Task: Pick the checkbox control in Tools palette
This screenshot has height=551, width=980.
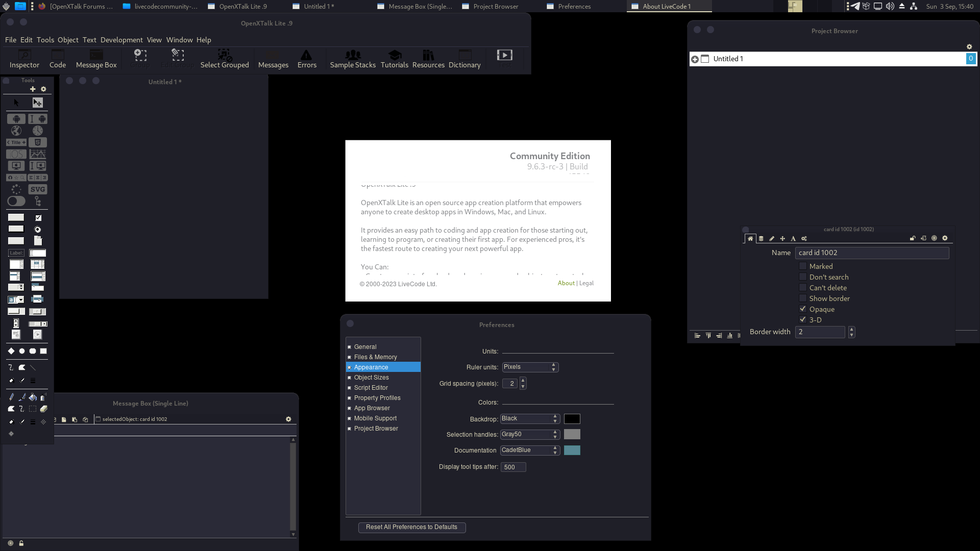Action: point(38,218)
